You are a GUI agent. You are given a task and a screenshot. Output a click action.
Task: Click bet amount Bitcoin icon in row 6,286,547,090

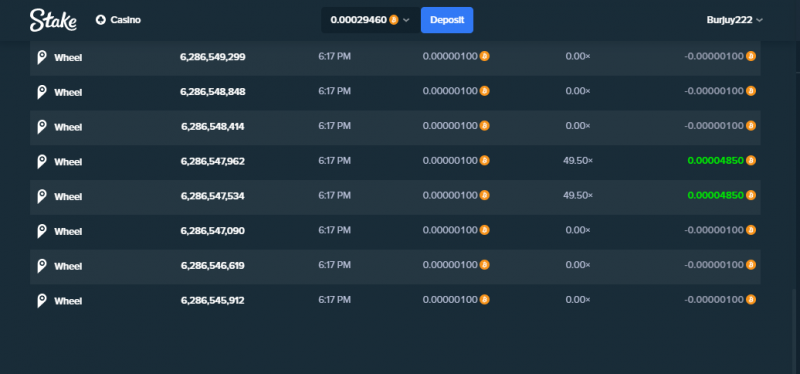pyautogui.click(x=484, y=230)
